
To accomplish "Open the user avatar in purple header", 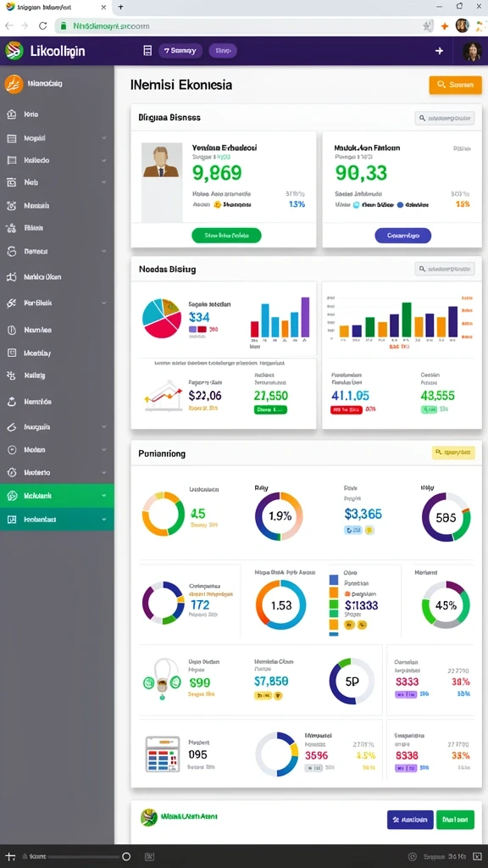I will coord(472,51).
